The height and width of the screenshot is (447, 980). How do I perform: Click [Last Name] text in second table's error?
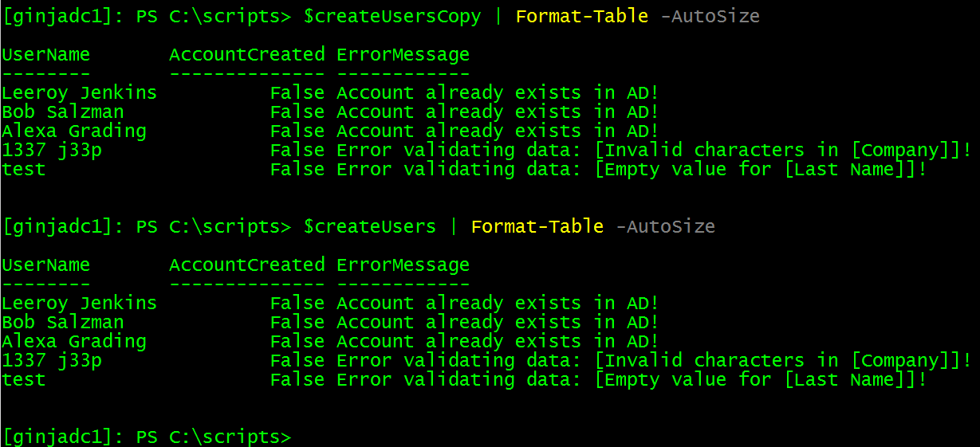pyautogui.click(x=848, y=380)
